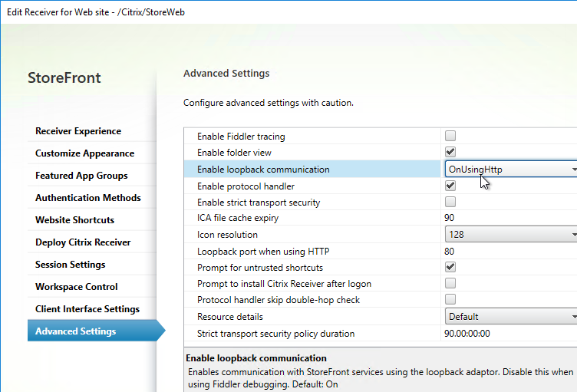
Task: Select the Enable folder view row label
Action: [234, 153]
